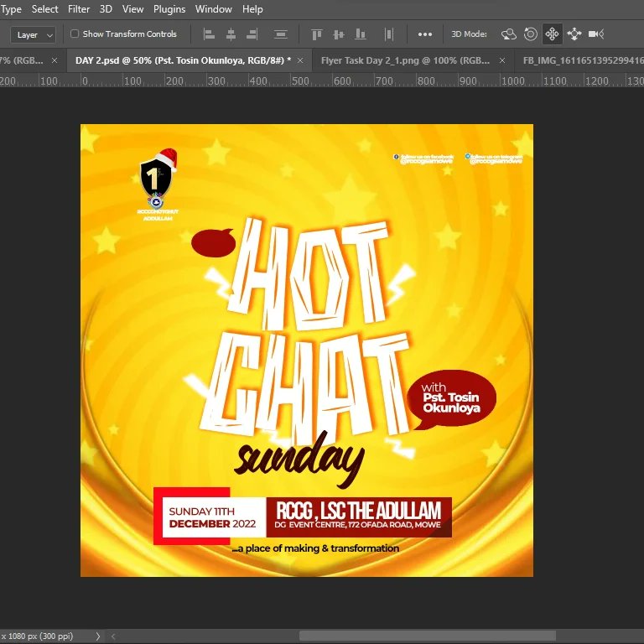This screenshot has width=644, height=644.
Task: Click the 'sunday' script text on flyer
Action: point(299,459)
